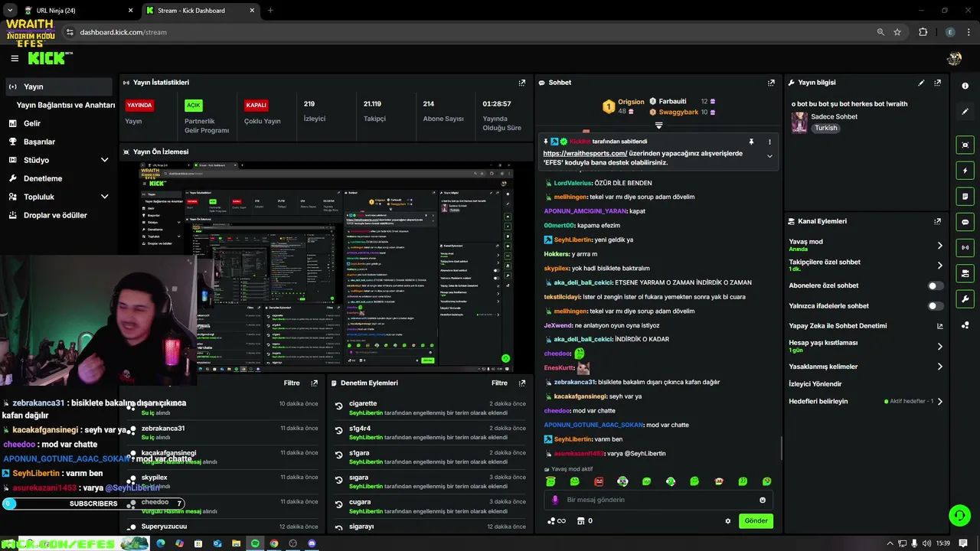Click the purple microphone icon in message box
Viewport: 980px width, 551px height.
coord(555,500)
